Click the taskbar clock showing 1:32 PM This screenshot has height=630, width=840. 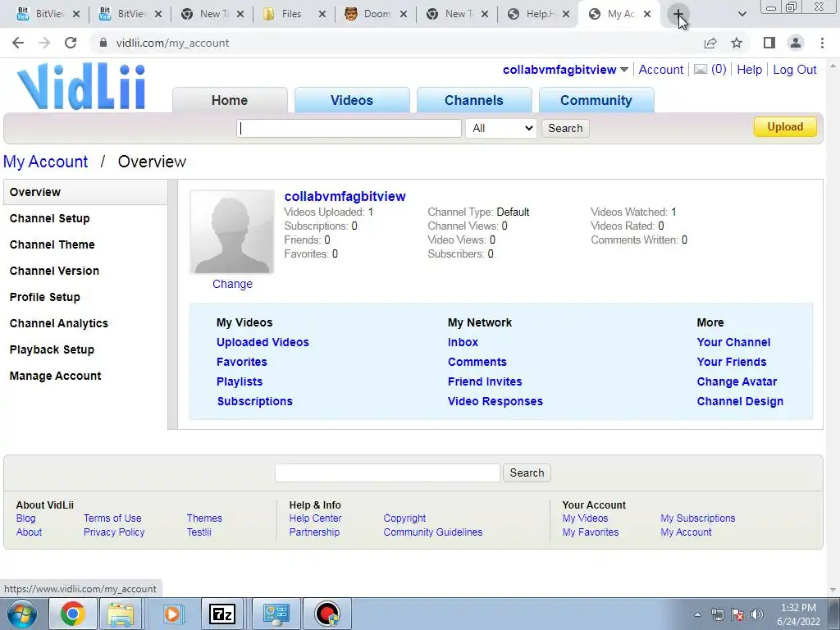[798, 614]
